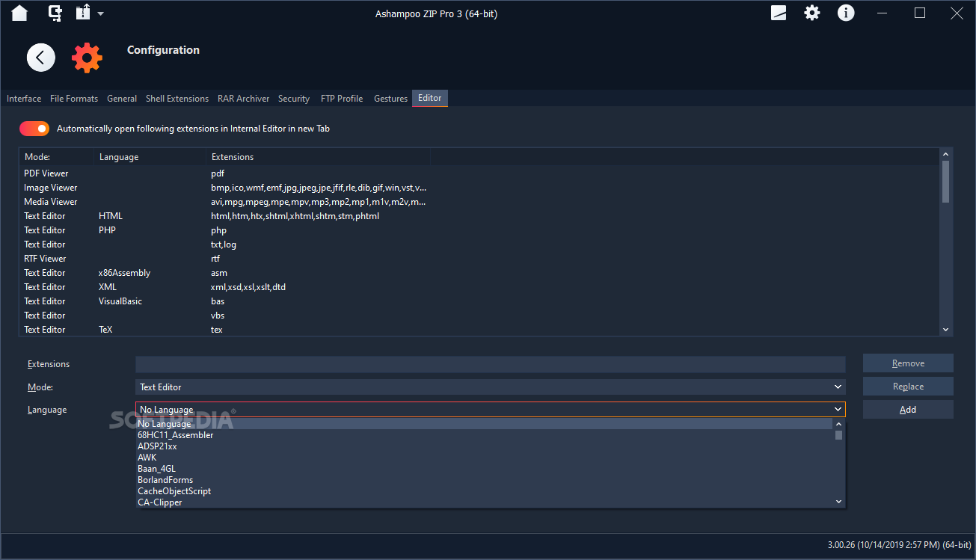The width and height of the screenshot is (976, 560).
Task: Click the Add button
Action: click(x=908, y=410)
